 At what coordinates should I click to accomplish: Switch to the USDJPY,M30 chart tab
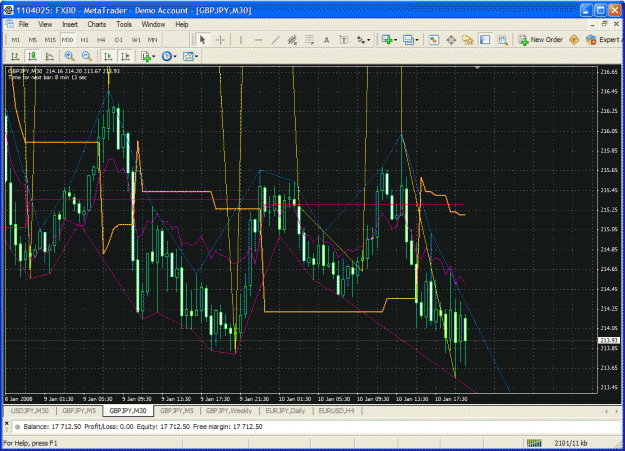[29, 411]
